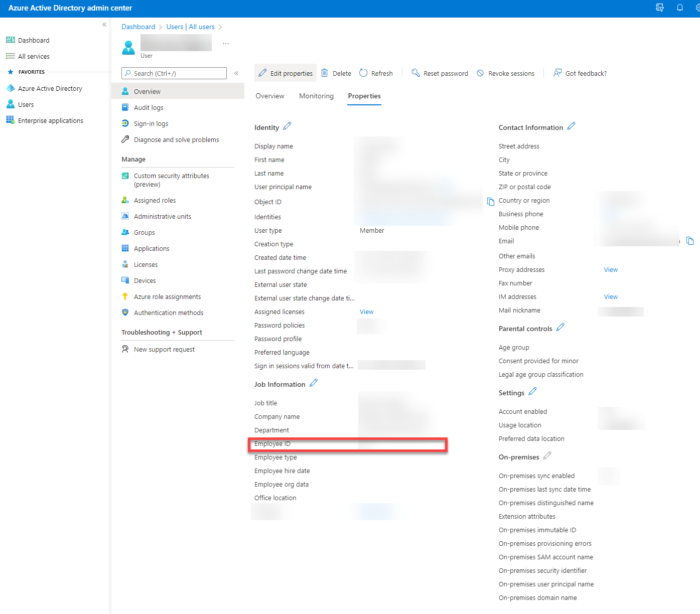Click the On-premises pencil icon
The image size is (700, 614).
pos(547,455)
